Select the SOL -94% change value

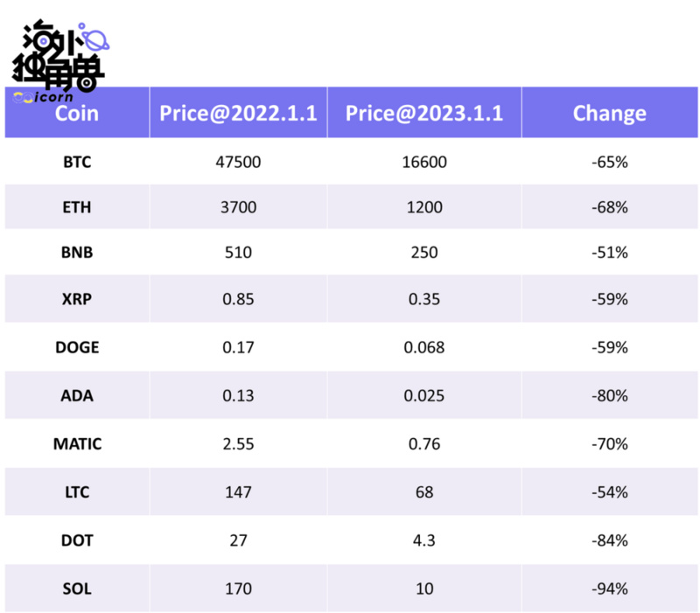tap(609, 589)
